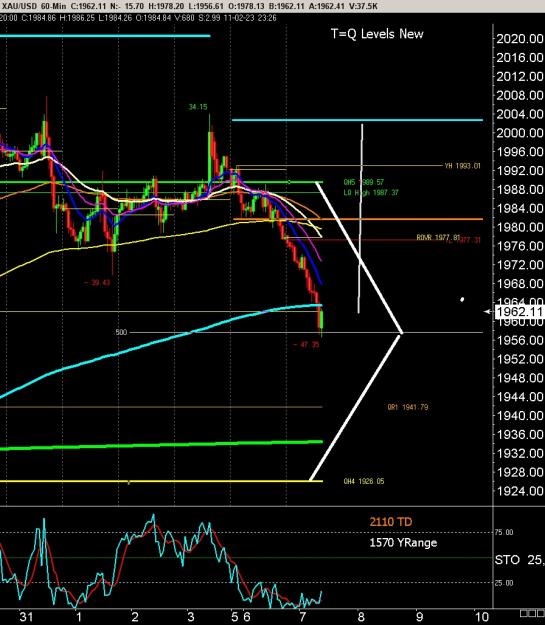Click the OH5 1989.57 level label
The width and height of the screenshot is (545, 625).
tap(364, 182)
